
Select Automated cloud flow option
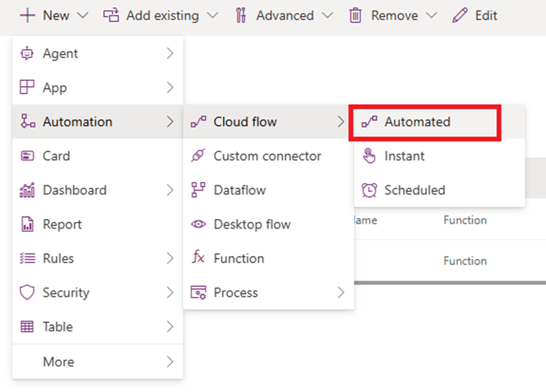click(x=417, y=122)
